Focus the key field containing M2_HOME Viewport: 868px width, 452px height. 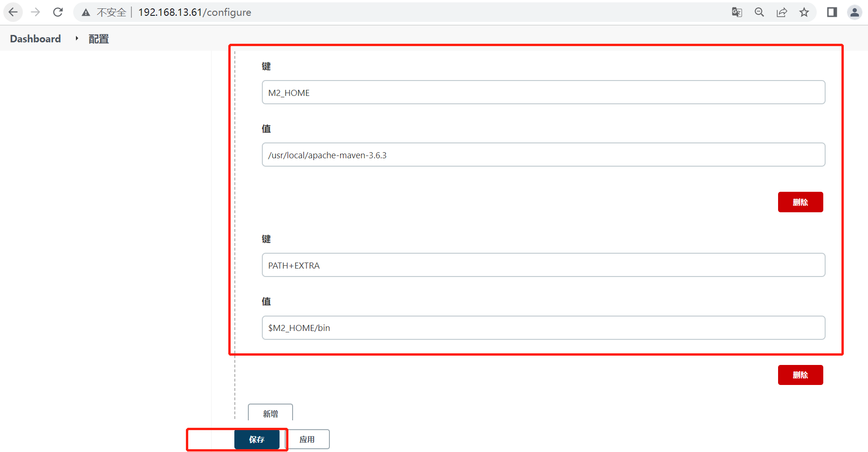click(x=543, y=92)
